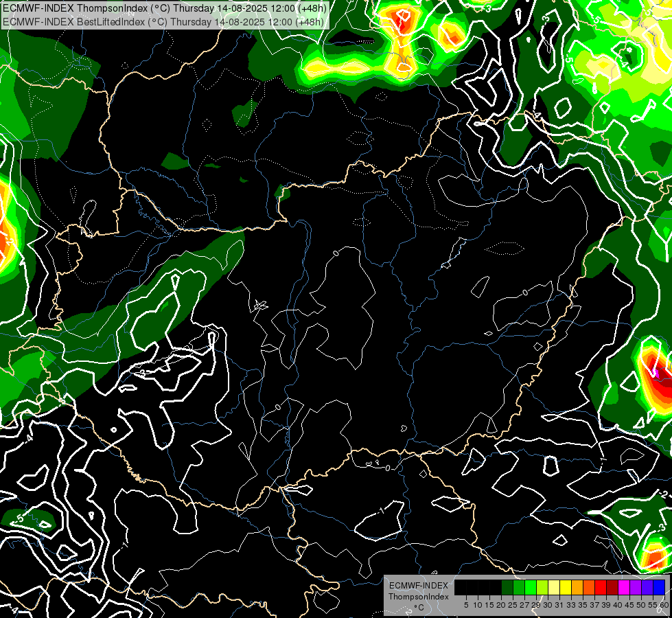This screenshot has height=618, width=672.
Task: Click the BestLiftedIndex header line at top
Action: [x=163, y=22]
